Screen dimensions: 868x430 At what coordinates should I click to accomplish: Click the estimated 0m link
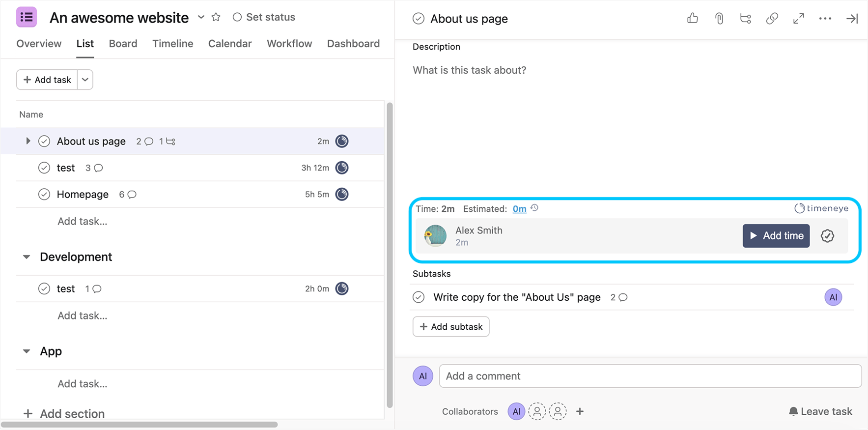(x=519, y=209)
